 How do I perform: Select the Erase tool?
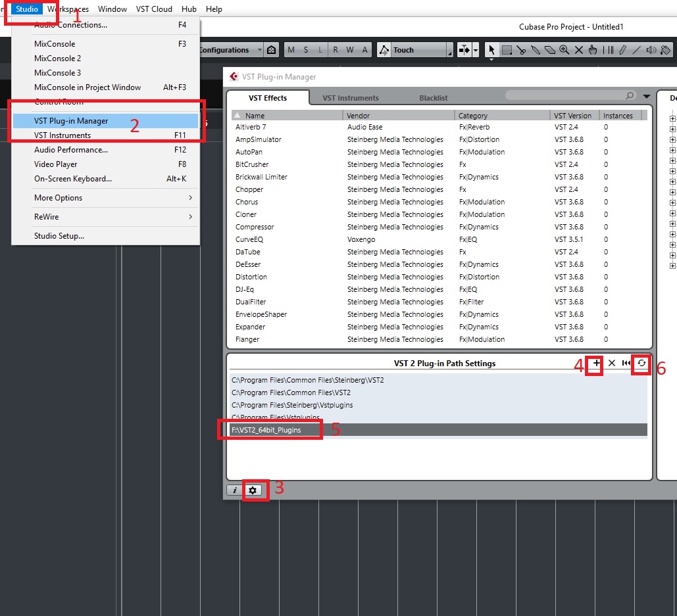click(549, 50)
